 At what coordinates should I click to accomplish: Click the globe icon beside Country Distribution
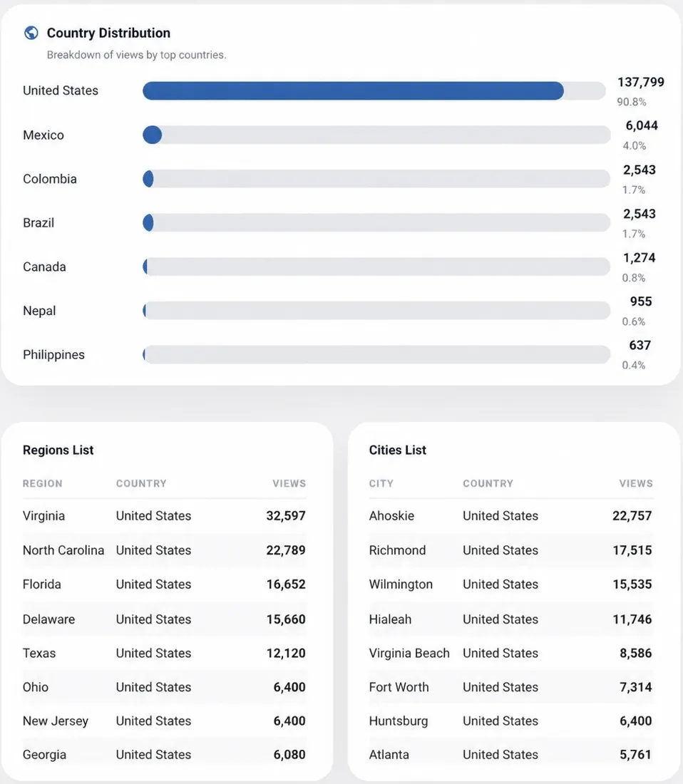(31, 33)
